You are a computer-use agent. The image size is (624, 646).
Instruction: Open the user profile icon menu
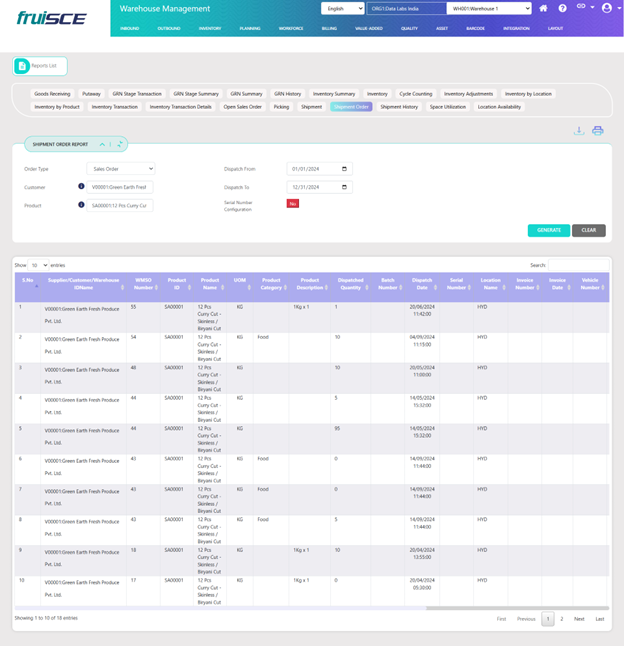[x=606, y=8]
